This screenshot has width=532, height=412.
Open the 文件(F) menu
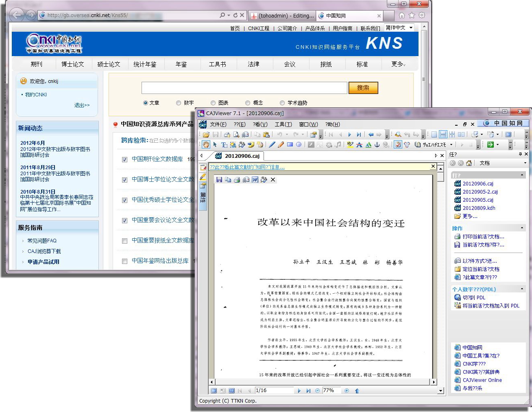218,124
